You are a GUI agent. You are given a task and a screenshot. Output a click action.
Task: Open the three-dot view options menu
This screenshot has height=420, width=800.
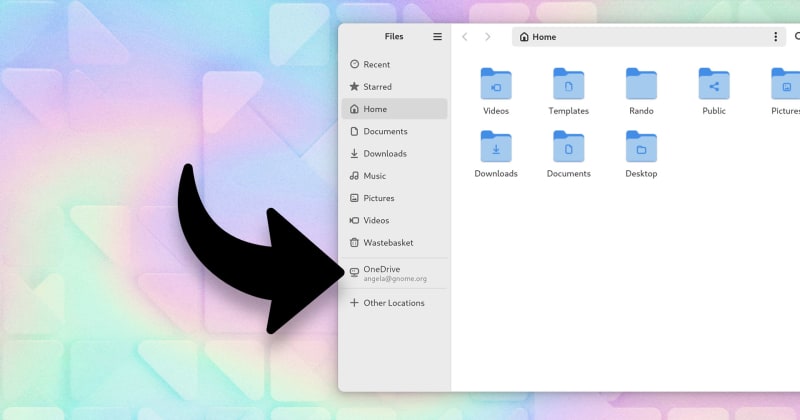[x=775, y=37]
